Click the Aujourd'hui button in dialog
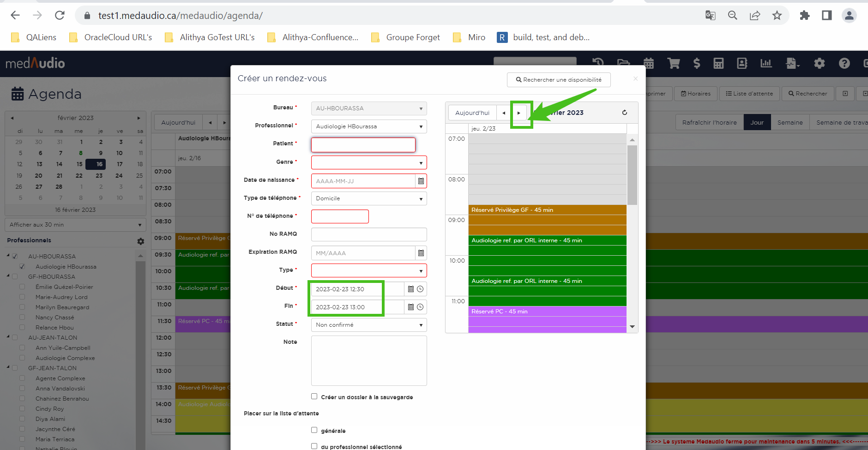Viewport: 868px width, 450px height. [472, 113]
